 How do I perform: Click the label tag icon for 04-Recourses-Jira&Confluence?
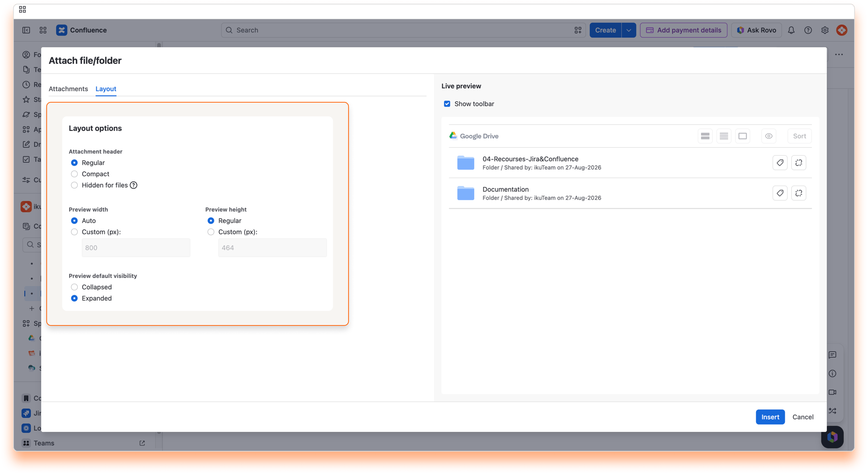tap(780, 163)
